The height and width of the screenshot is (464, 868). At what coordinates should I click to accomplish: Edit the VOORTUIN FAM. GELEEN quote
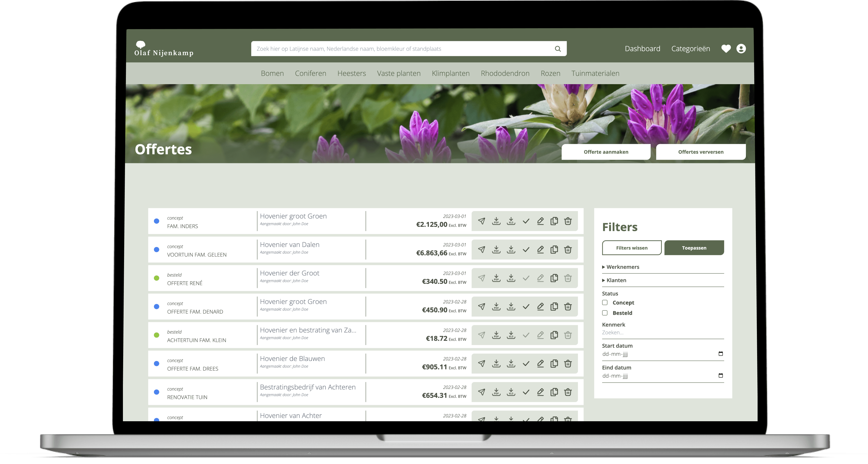click(x=540, y=250)
